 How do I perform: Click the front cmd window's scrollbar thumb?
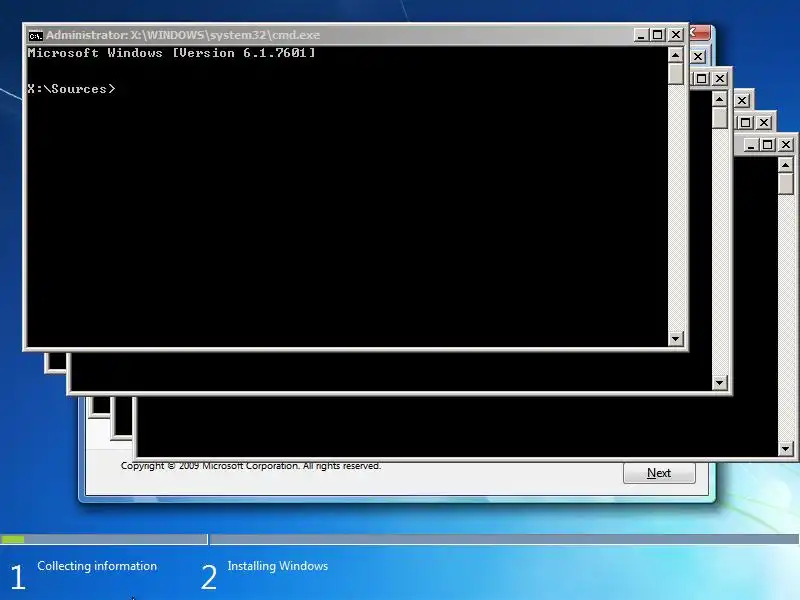click(676, 73)
